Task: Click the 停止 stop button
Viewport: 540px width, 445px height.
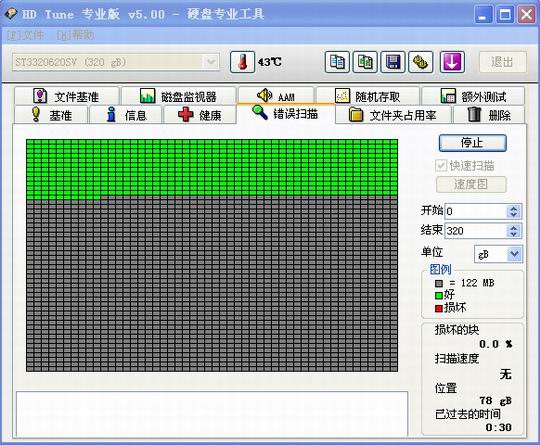Action: click(472, 143)
